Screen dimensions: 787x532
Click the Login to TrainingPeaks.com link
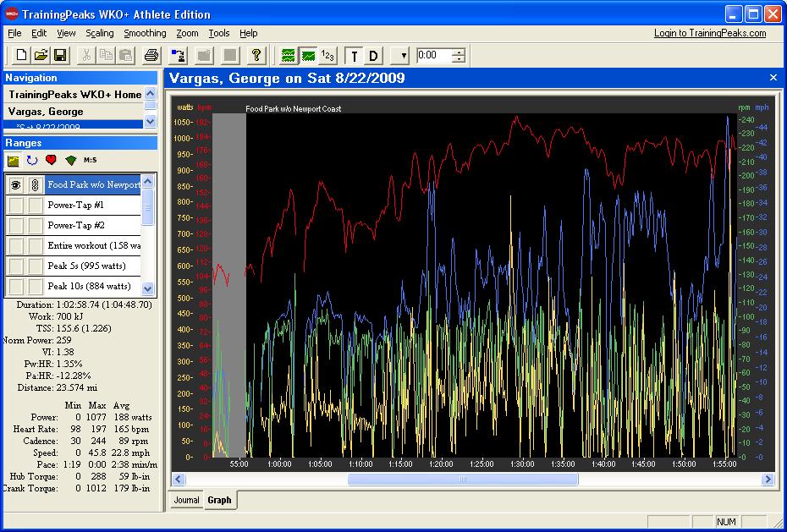[709, 33]
